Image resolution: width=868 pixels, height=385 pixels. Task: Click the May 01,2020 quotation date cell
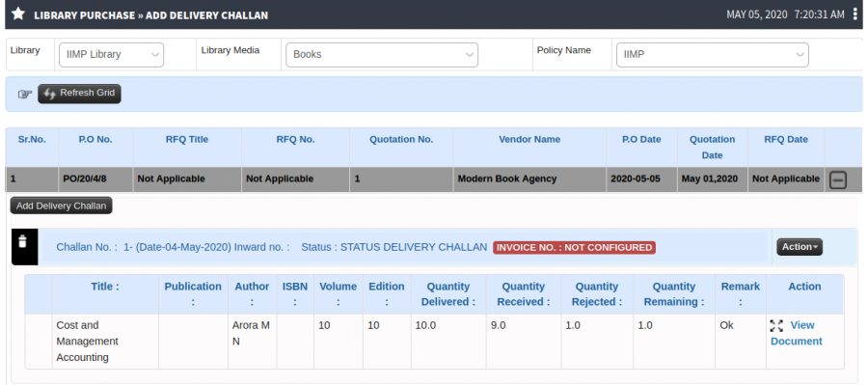(x=713, y=179)
